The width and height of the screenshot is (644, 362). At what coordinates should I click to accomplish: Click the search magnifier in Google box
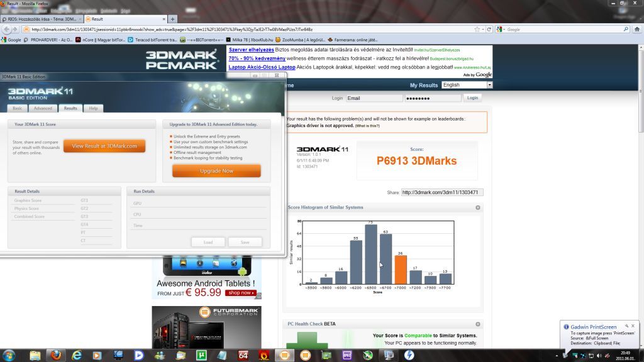click(626, 30)
